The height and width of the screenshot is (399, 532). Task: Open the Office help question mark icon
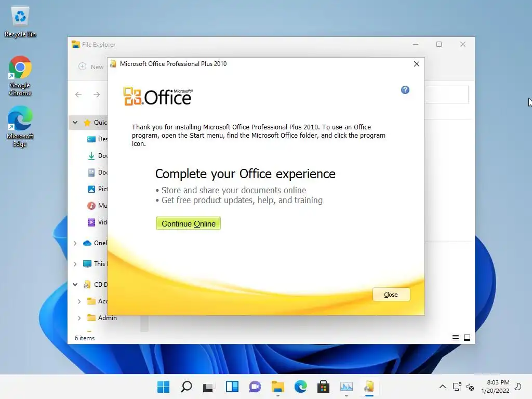tap(405, 90)
